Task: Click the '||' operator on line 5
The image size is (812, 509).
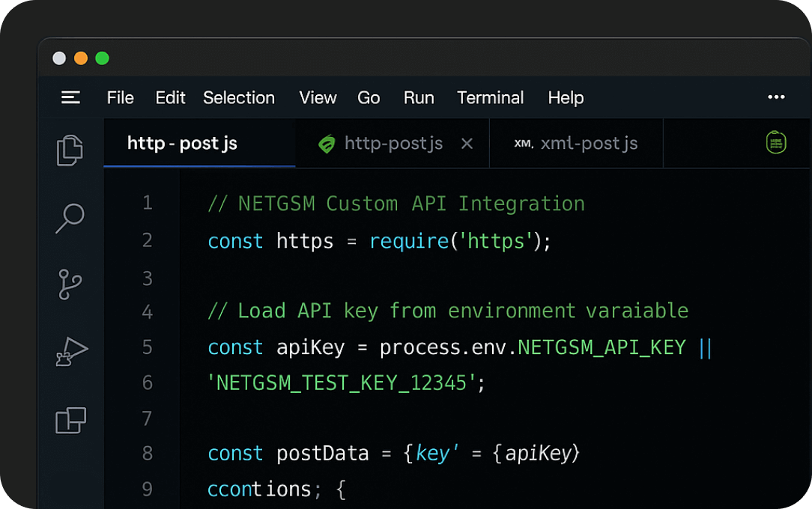Action: (706, 347)
